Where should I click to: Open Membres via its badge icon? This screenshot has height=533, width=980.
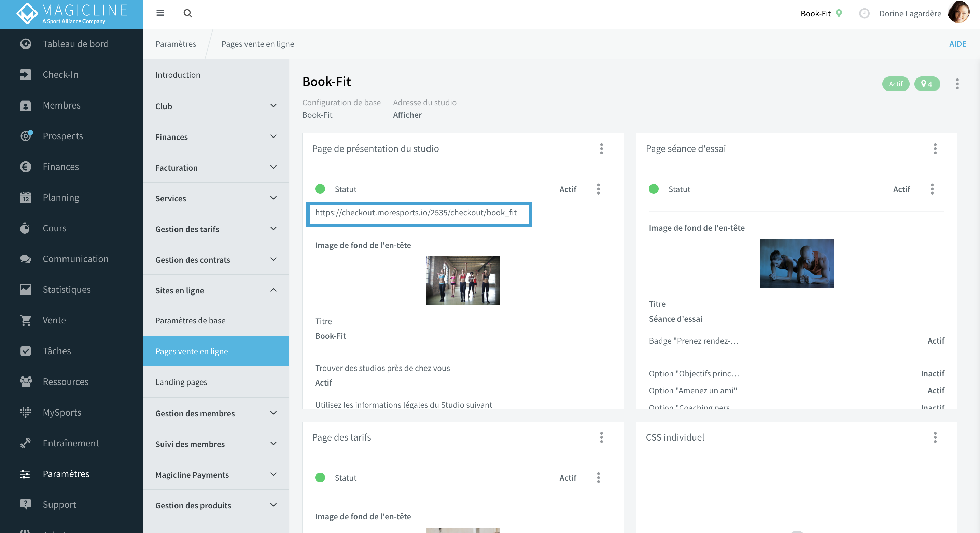[26, 105]
